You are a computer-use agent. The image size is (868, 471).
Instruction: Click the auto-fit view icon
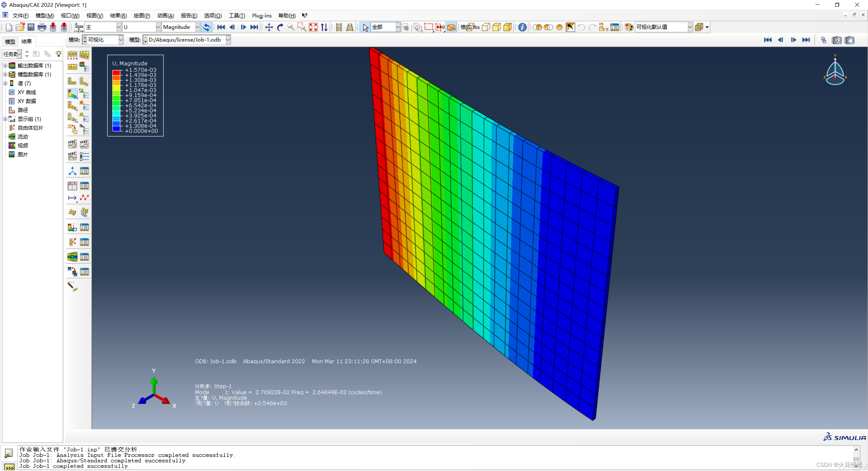pos(313,27)
